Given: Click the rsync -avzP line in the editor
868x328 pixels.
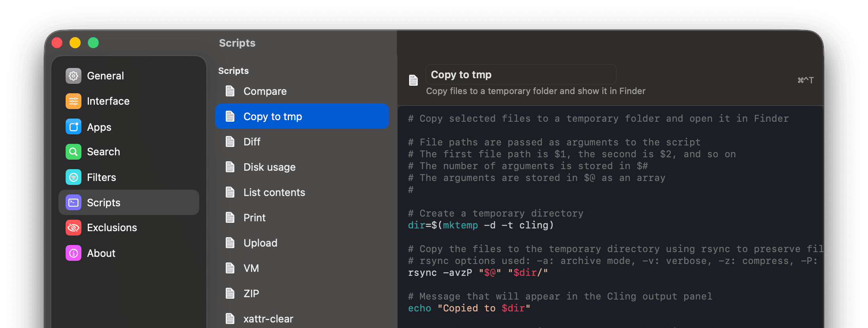Looking at the screenshot, I should pyautogui.click(x=478, y=273).
